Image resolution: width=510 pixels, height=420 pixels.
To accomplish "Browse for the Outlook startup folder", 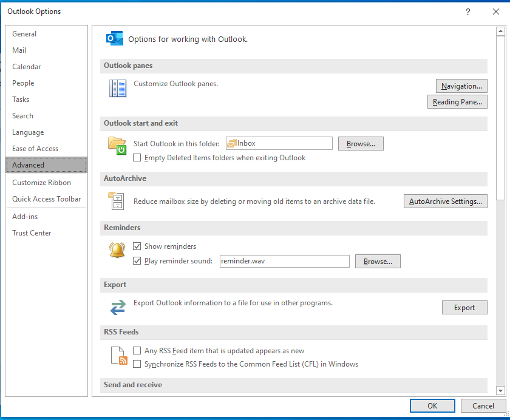I will (x=361, y=144).
